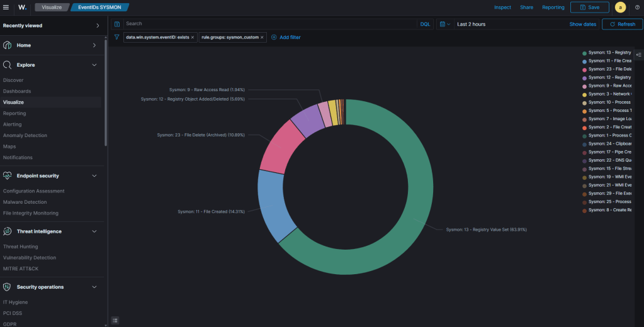Open the calendar quick time picker dropdown

(x=444, y=24)
